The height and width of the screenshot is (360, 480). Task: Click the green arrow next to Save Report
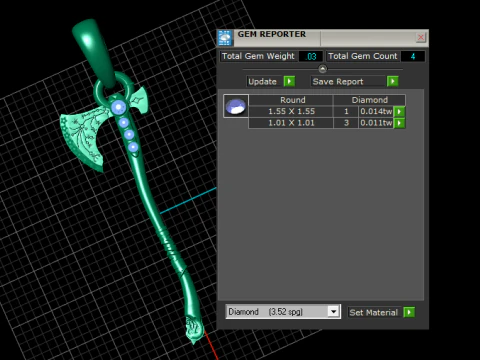(x=393, y=81)
